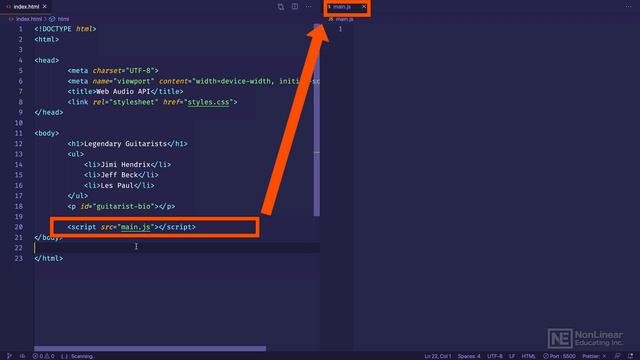Viewport: 640px width, 360px height.
Task: Click the closing ul tag on line 17
Action: [x=78, y=196]
